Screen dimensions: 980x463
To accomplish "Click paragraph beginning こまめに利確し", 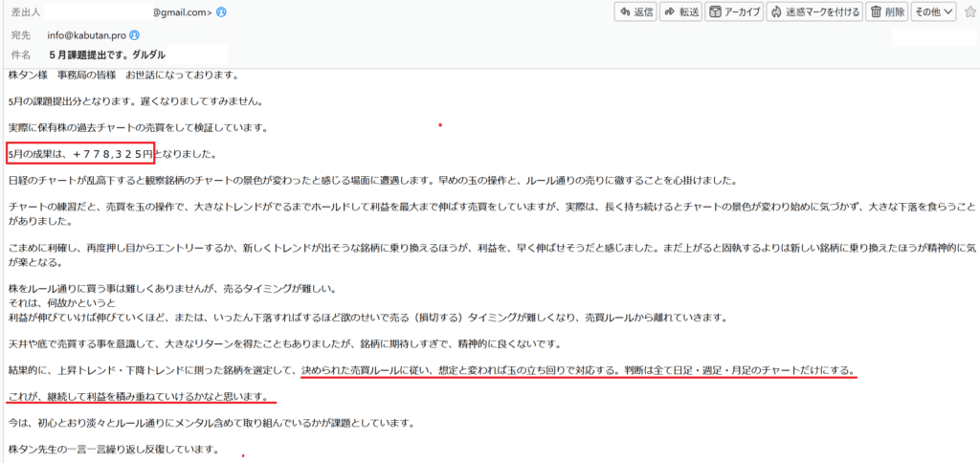I will 494,254.
